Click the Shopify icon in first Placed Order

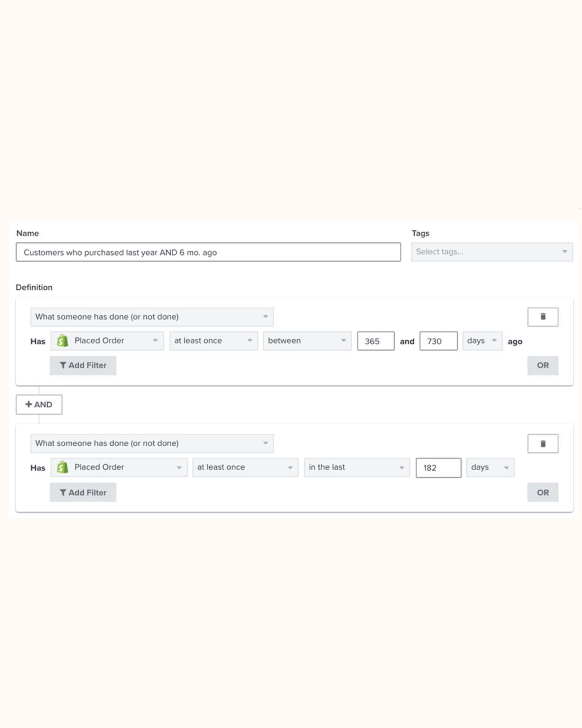click(x=63, y=341)
